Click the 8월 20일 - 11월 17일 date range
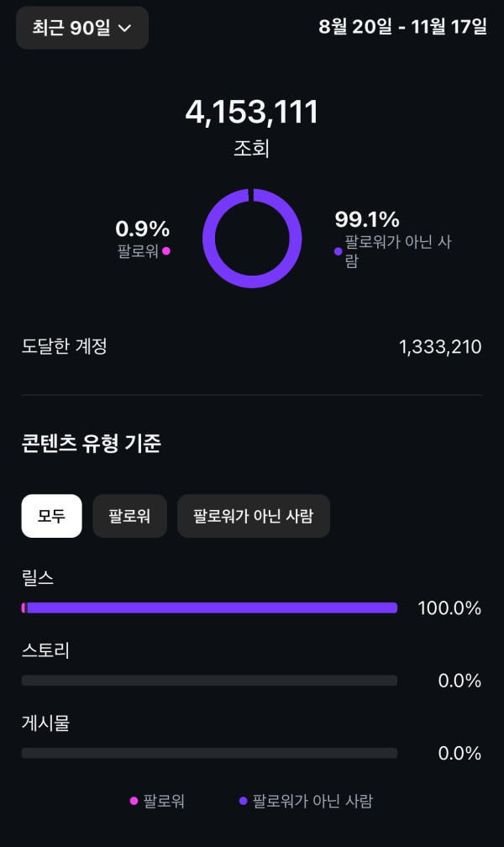This screenshot has height=847, width=504. [x=402, y=27]
